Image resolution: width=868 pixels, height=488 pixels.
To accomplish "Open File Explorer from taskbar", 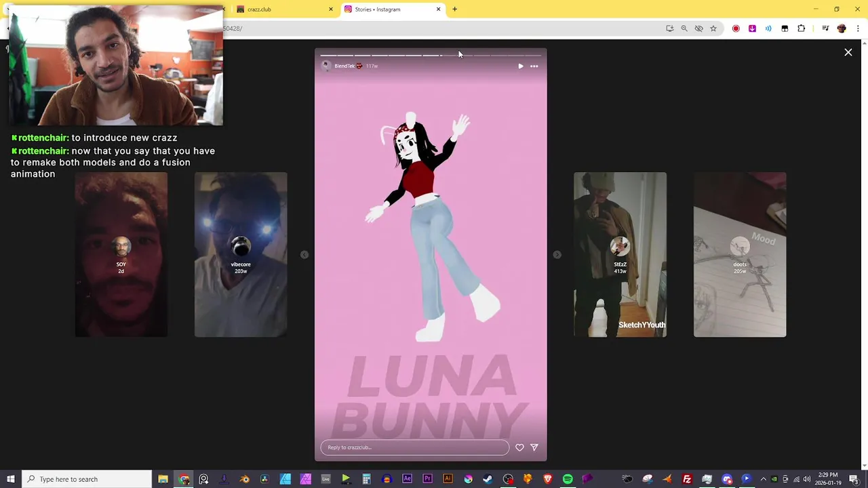I will 163,479.
